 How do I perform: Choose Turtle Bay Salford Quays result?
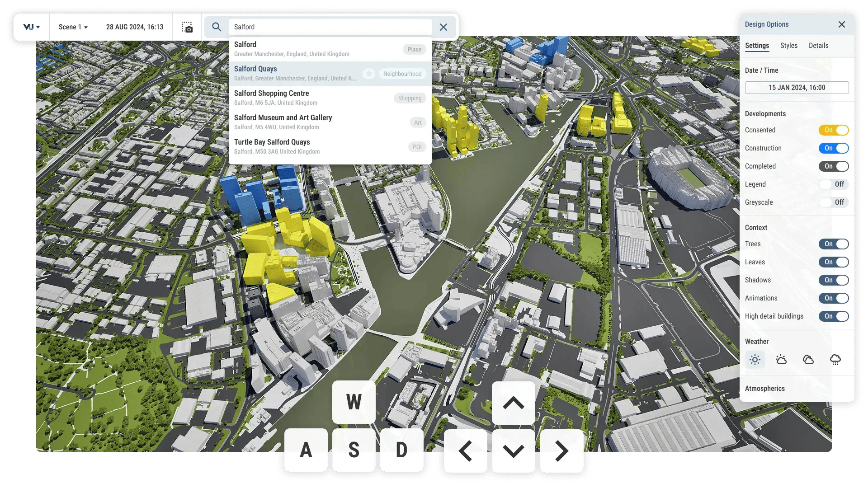330,147
